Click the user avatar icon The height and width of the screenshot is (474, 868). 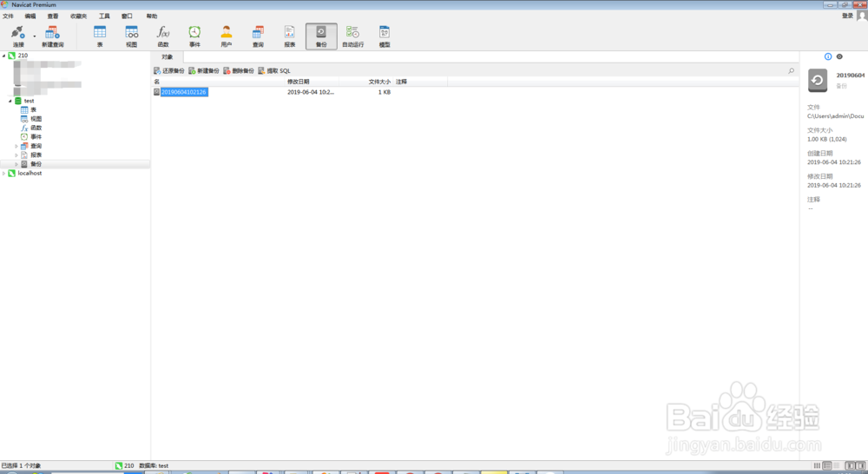pos(862,16)
